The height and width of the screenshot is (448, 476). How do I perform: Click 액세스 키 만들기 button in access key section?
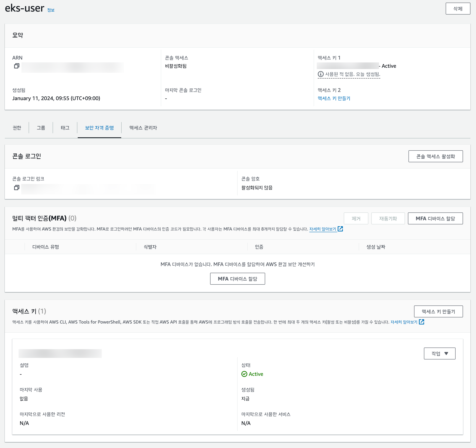[438, 311]
